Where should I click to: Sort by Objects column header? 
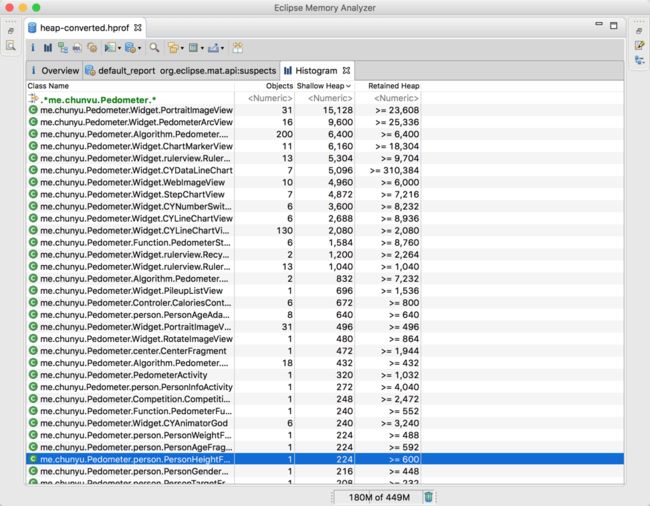[264, 86]
